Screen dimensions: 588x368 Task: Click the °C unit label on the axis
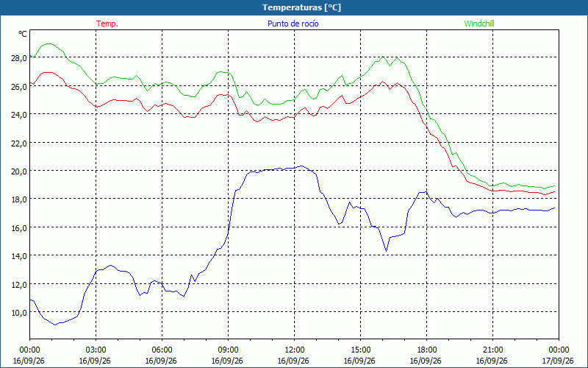23,34
